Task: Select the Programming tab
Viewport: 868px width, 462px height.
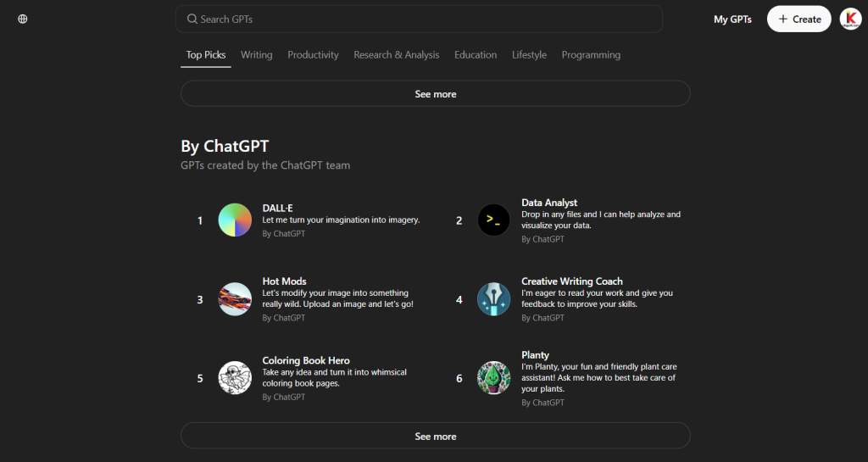Action: [591, 55]
